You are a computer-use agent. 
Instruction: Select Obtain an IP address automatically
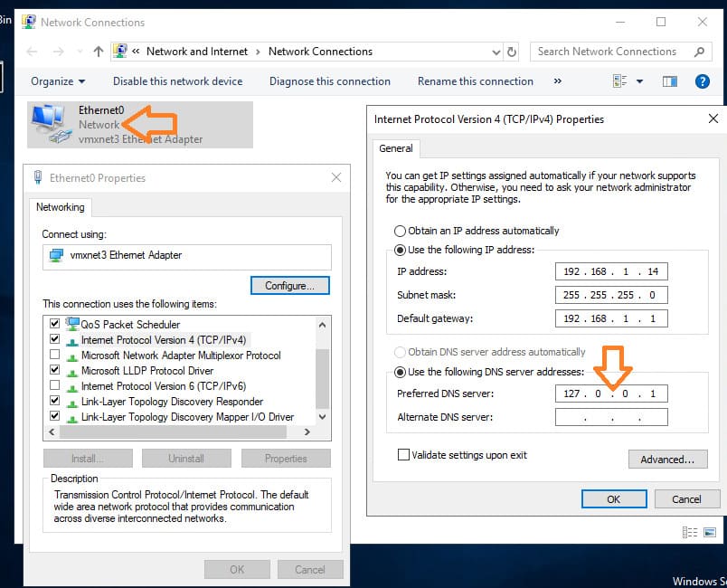[400, 231]
